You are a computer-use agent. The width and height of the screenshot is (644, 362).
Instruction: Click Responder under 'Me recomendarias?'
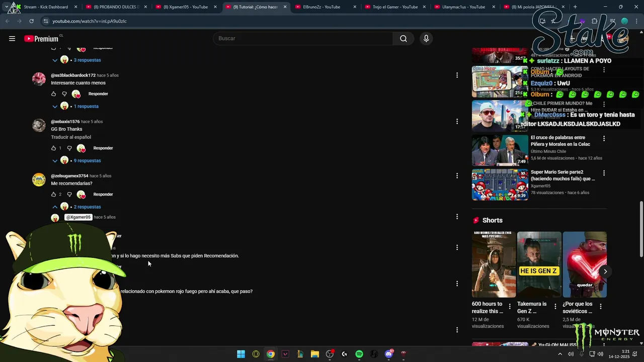click(x=103, y=195)
